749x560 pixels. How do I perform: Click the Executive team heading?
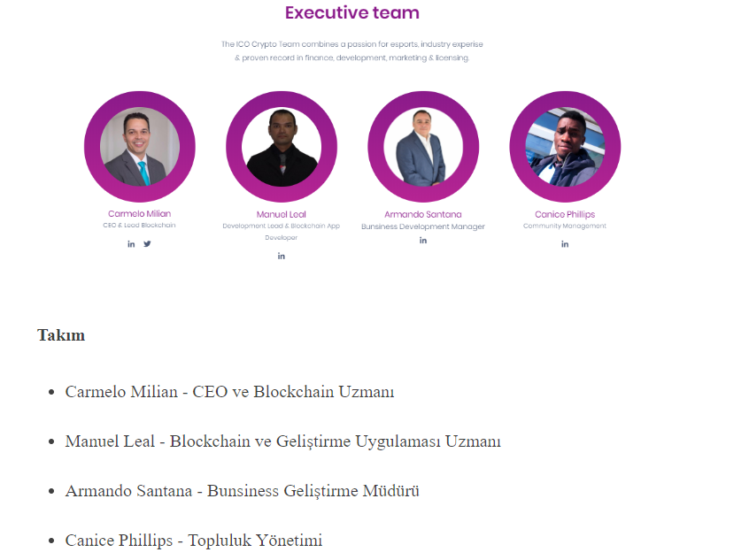tap(352, 12)
